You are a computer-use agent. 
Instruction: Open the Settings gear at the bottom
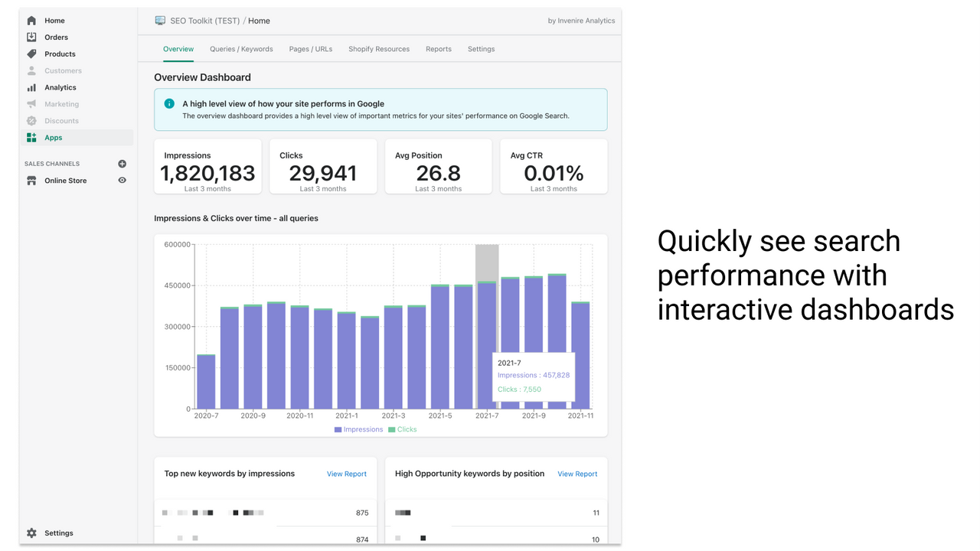pyautogui.click(x=31, y=533)
